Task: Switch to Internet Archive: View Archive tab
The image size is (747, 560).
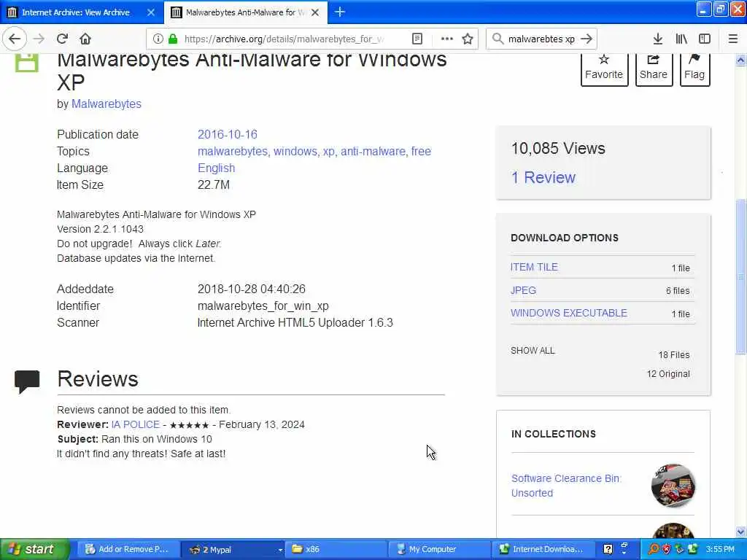Action: click(x=76, y=12)
